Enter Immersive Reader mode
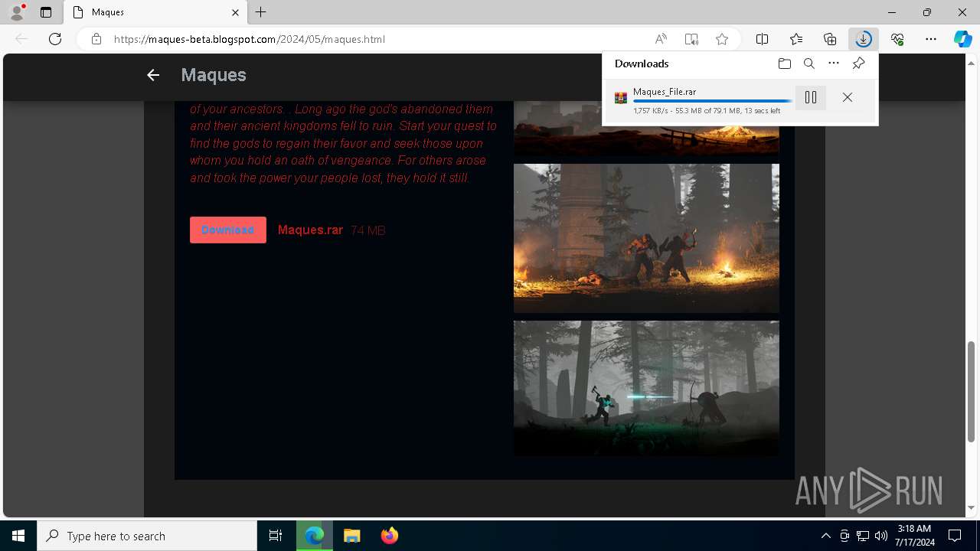 (691, 39)
